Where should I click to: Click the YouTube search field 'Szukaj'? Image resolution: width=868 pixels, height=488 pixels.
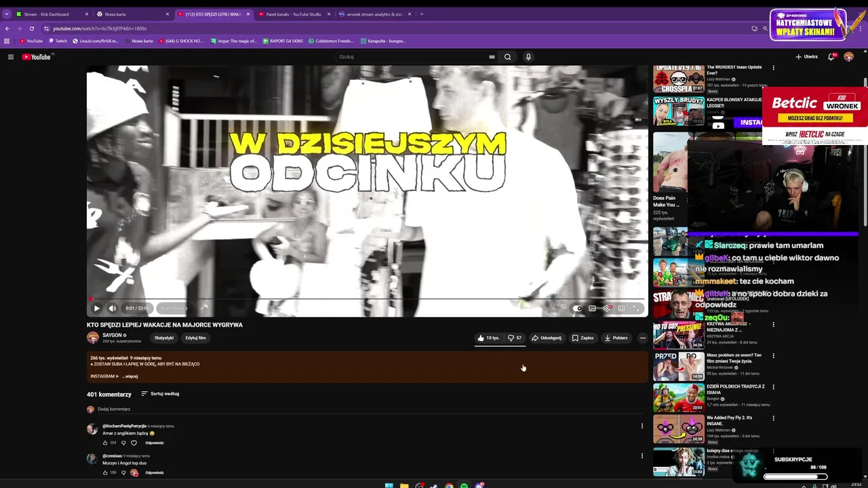[x=414, y=57]
